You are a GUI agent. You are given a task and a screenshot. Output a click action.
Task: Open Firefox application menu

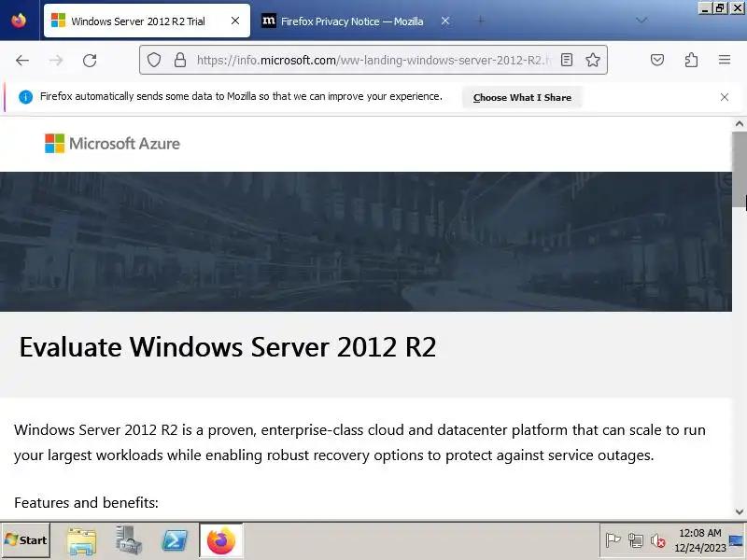click(x=725, y=60)
